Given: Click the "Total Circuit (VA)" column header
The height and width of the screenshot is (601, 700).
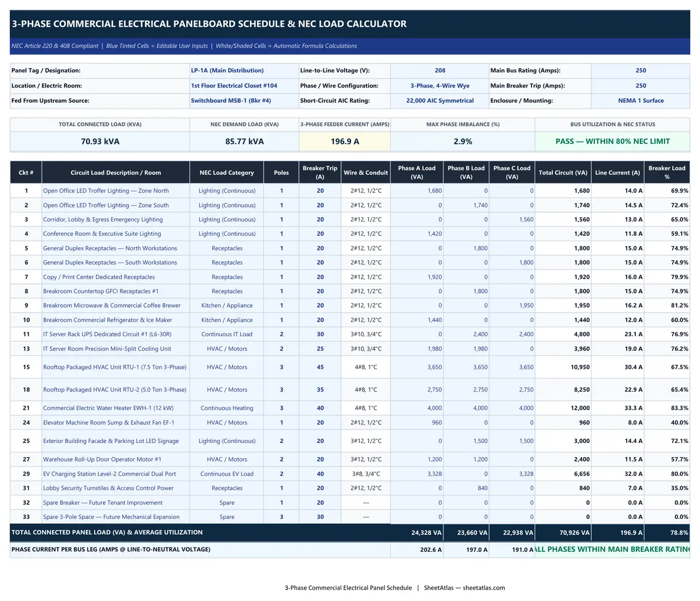Looking at the screenshot, I should point(563,173).
